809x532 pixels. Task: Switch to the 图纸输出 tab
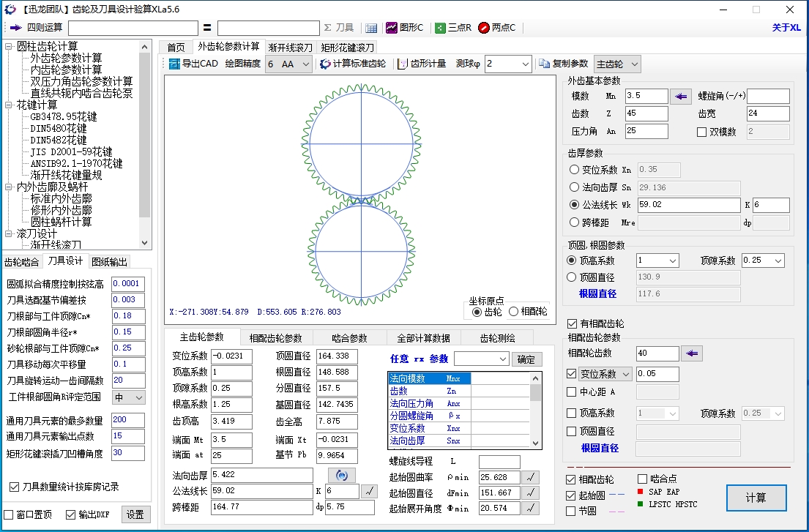tap(109, 262)
